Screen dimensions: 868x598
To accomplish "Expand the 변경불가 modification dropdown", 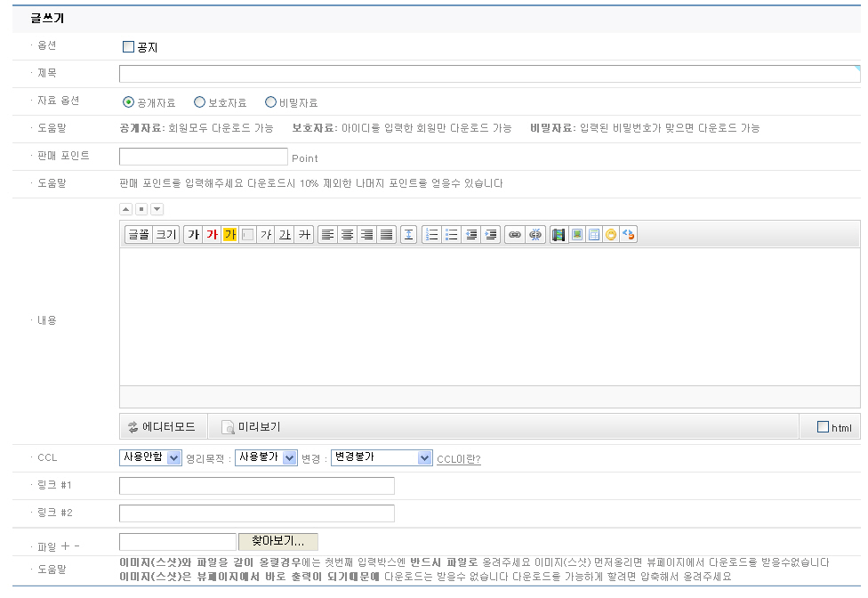I will (x=381, y=457).
